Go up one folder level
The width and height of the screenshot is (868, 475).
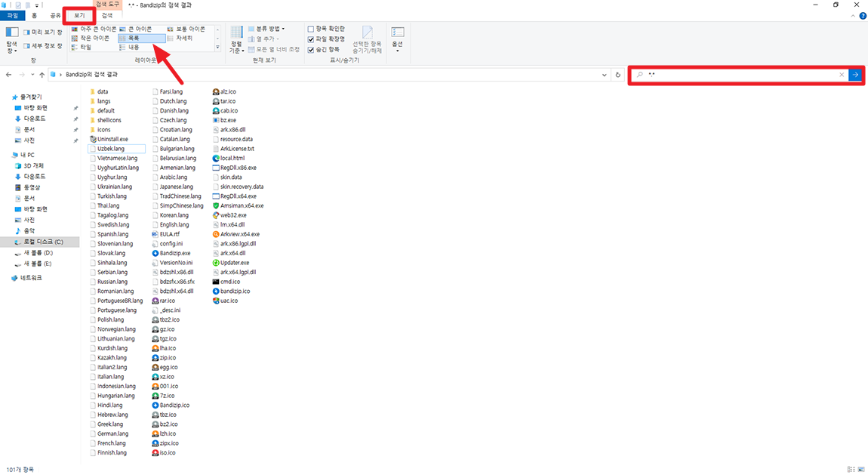tap(42, 74)
